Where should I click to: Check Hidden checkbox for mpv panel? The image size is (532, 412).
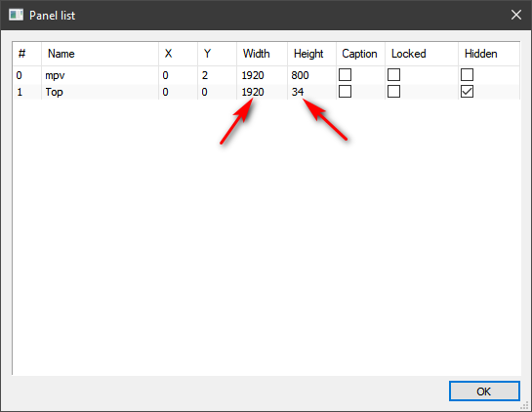click(x=467, y=74)
